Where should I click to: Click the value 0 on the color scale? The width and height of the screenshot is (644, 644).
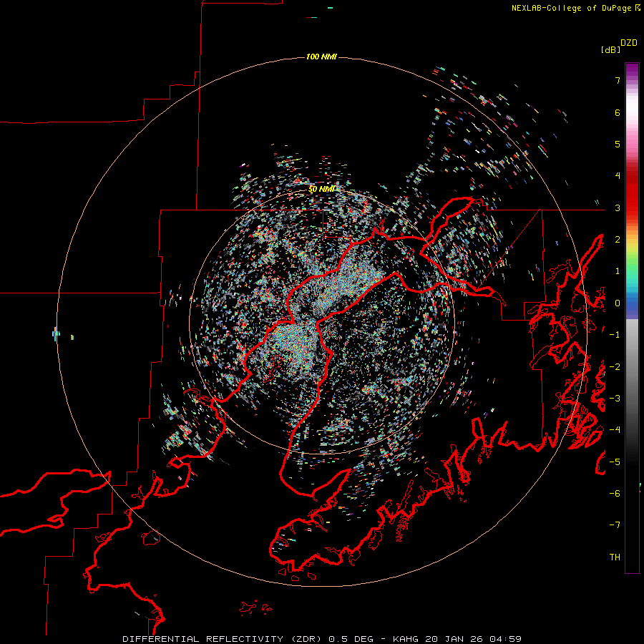click(618, 303)
